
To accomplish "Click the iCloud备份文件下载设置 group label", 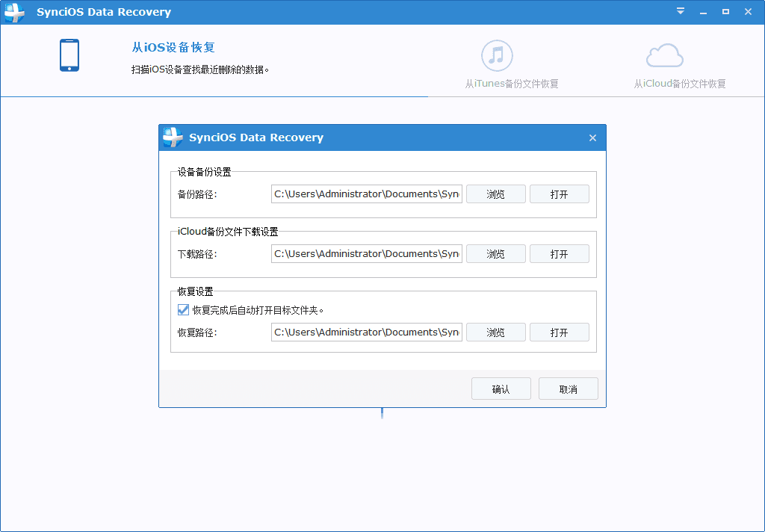I will tap(228, 232).
